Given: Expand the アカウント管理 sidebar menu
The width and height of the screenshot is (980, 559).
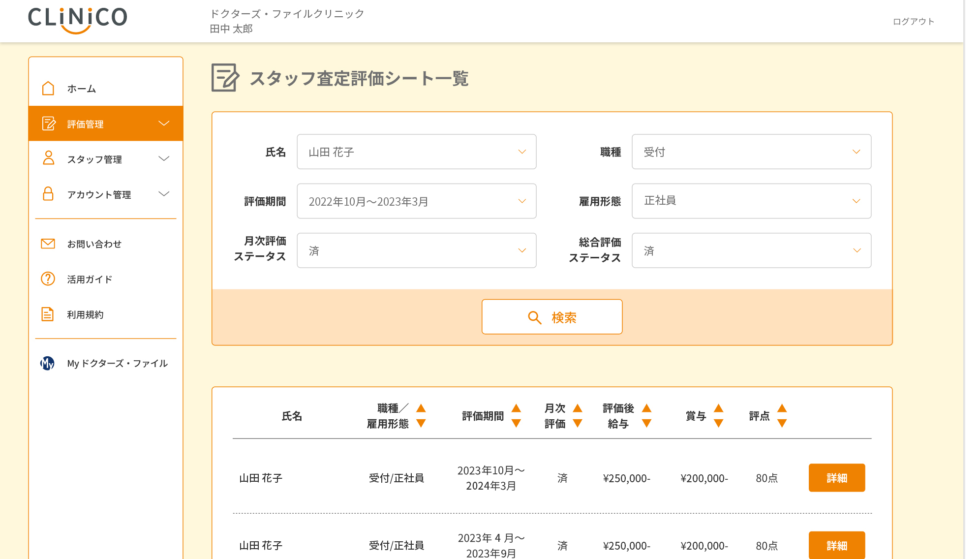Looking at the screenshot, I should pos(164,194).
